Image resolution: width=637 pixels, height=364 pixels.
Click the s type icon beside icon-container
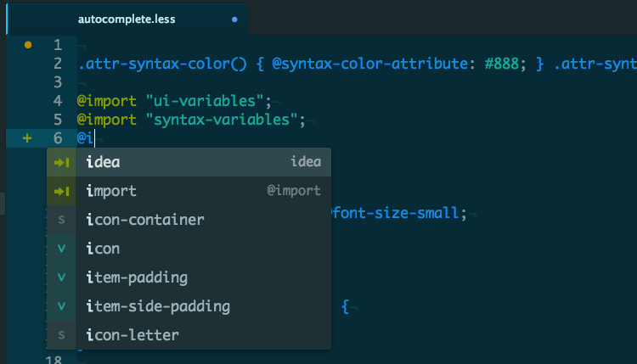[61, 220]
